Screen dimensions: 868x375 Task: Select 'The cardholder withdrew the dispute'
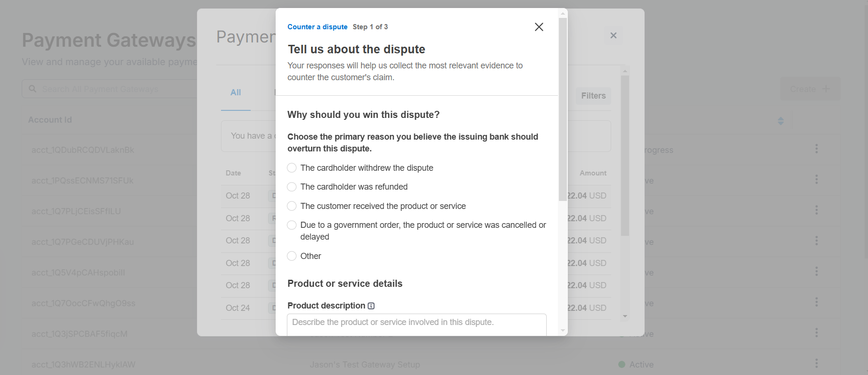point(292,168)
